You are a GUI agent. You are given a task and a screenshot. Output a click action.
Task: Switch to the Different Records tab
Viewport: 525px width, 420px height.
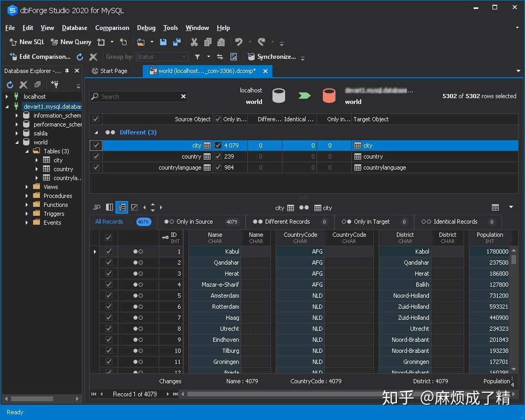(288, 222)
